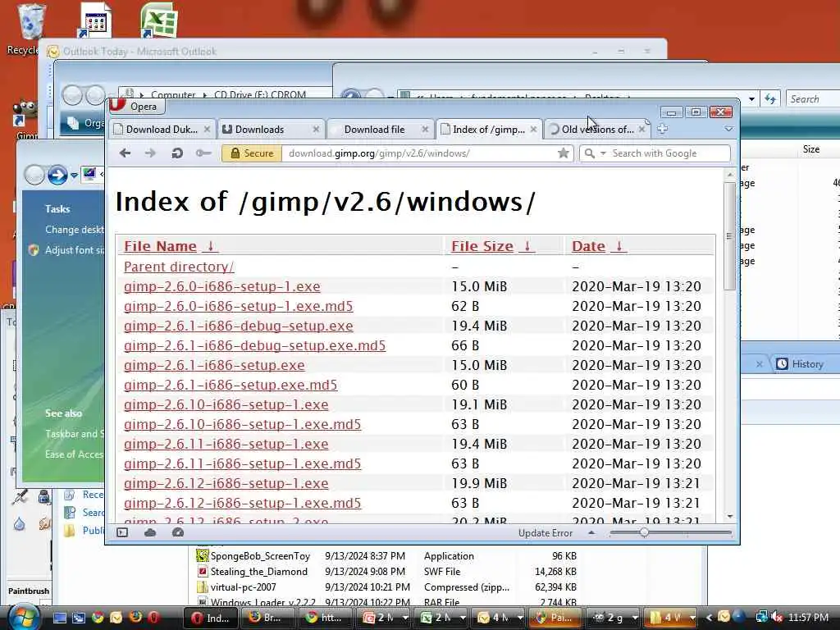Click the Show Desktop quick launch icon
The width and height of the screenshot is (840, 630).
pyautogui.click(x=60, y=618)
